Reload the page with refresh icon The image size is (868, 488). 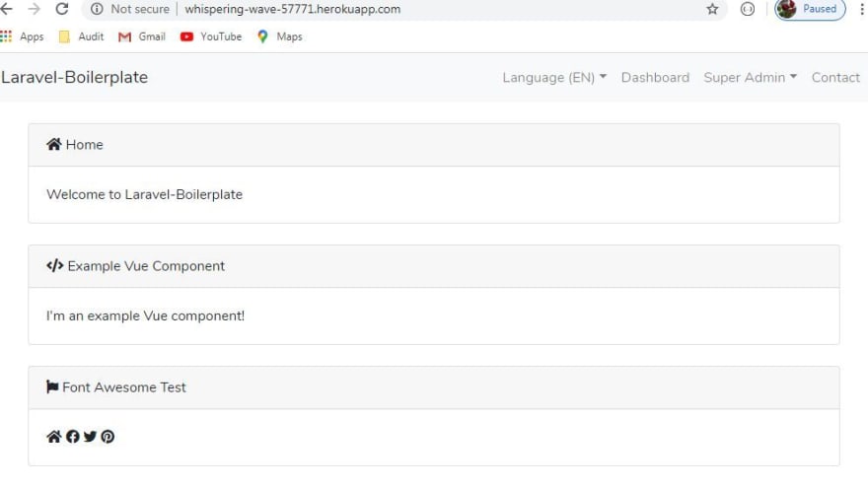pyautogui.click(x=62, y=9)
